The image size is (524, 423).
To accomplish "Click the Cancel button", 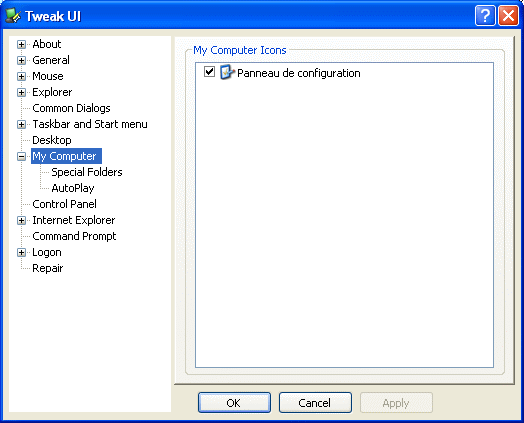I will coord(315,403).
